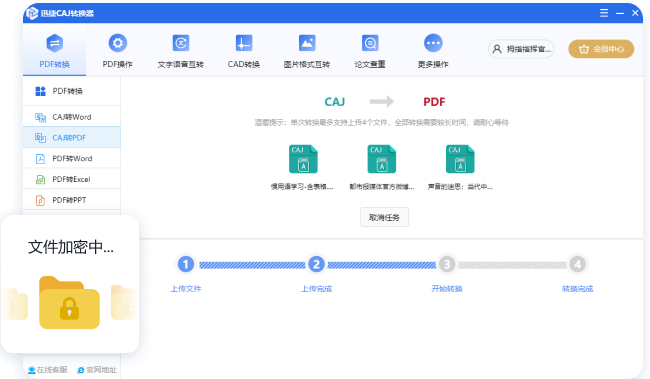Open the 在线客服 online support link
Viewport: 650px width, 379px height.
[48, 370]
